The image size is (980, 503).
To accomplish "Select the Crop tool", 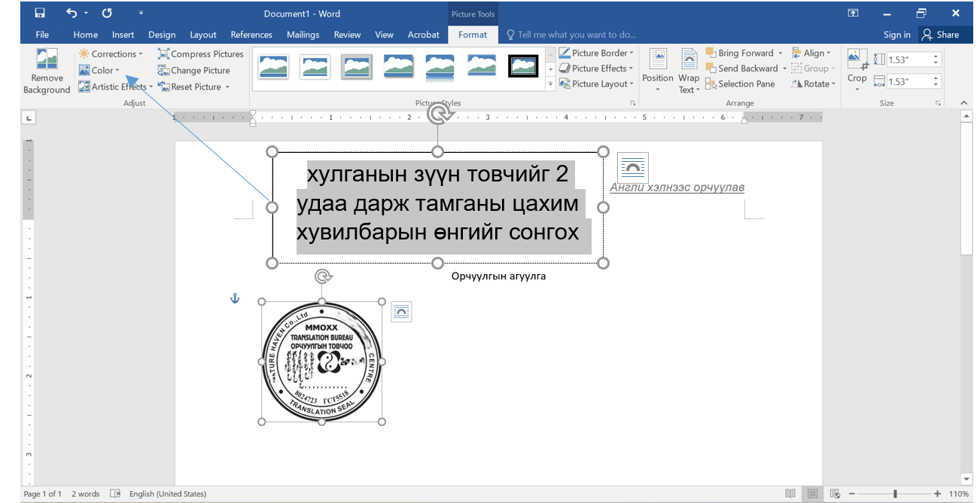I will click(x=857, y=60).
